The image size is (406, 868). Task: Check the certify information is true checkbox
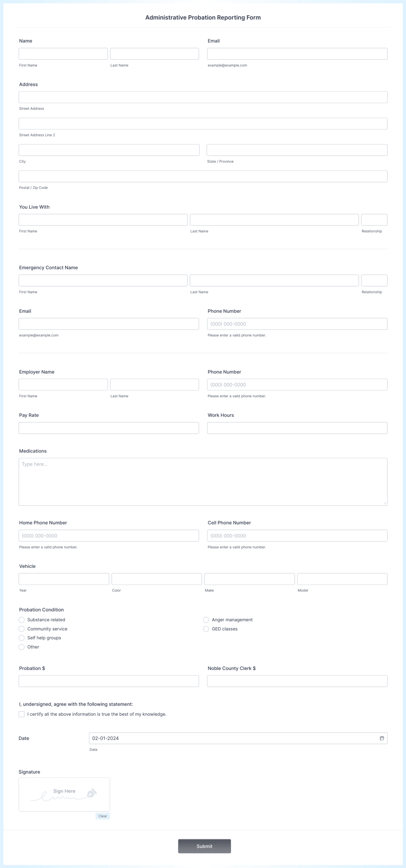click(22, 714)
